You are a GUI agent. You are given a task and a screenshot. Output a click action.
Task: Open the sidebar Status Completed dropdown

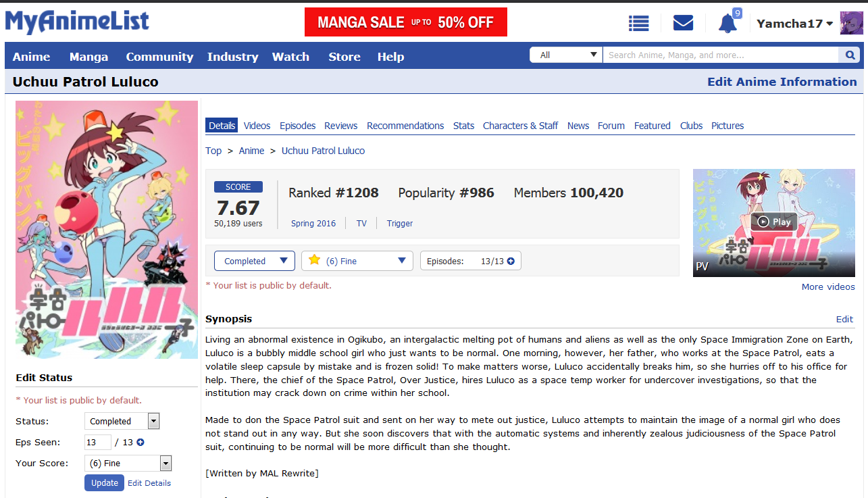(x=122, y=421)
